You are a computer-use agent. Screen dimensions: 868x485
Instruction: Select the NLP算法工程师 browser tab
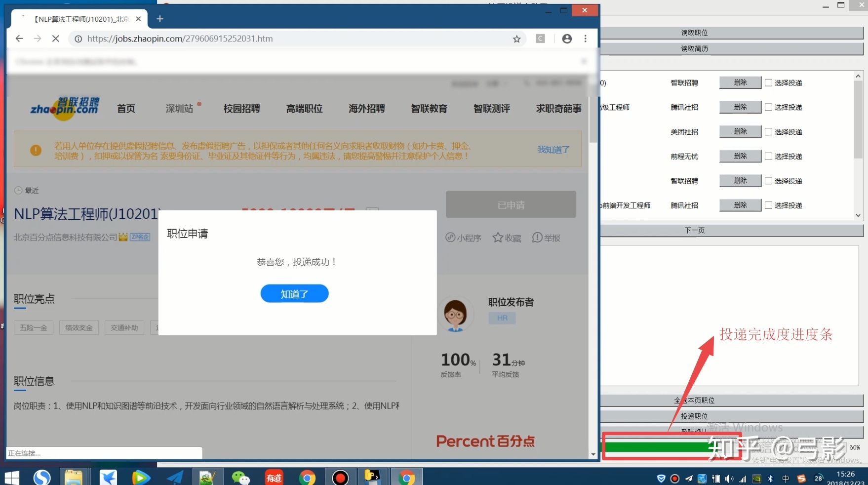[79, 19]
